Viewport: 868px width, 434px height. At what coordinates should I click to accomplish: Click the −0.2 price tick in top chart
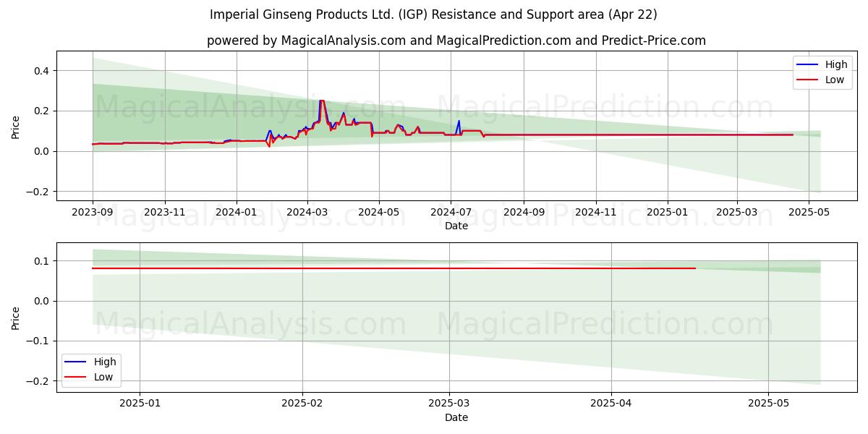[37, 192]
